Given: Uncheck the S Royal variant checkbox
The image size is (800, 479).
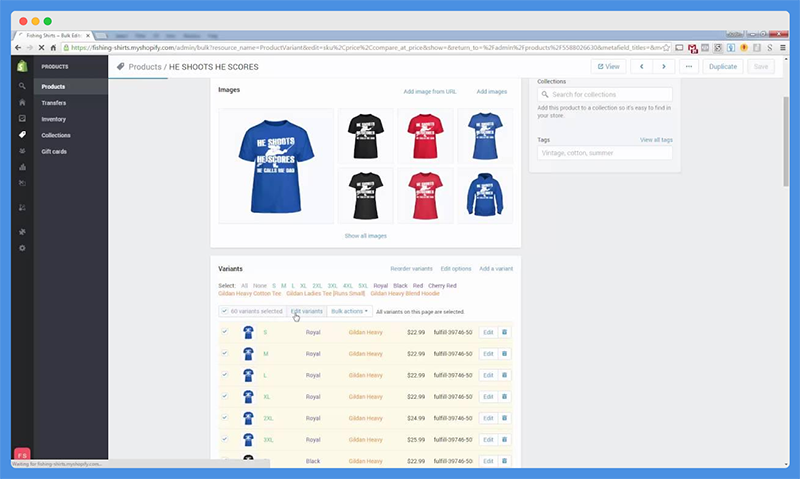Looking at the screenshot, I should pyautogui.click(x=224, y=332).
